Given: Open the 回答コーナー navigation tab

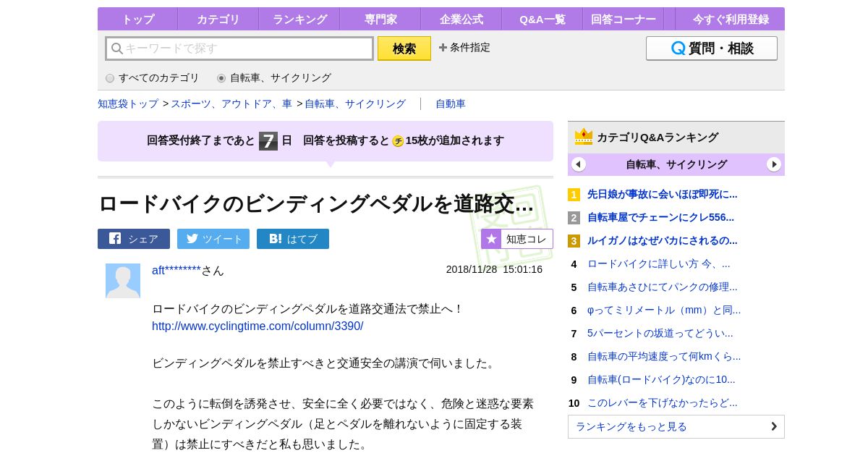Looking at the screenshot, I should (624, 19).
